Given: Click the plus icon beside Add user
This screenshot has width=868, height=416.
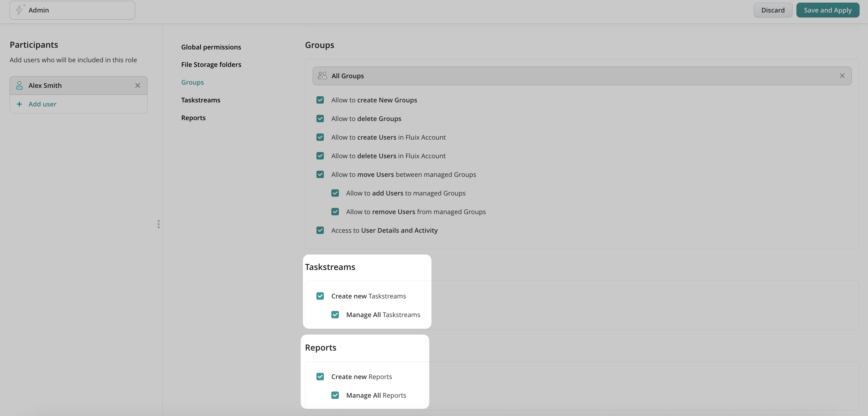Looking at the screenshot, I should (x=19, y=104).
